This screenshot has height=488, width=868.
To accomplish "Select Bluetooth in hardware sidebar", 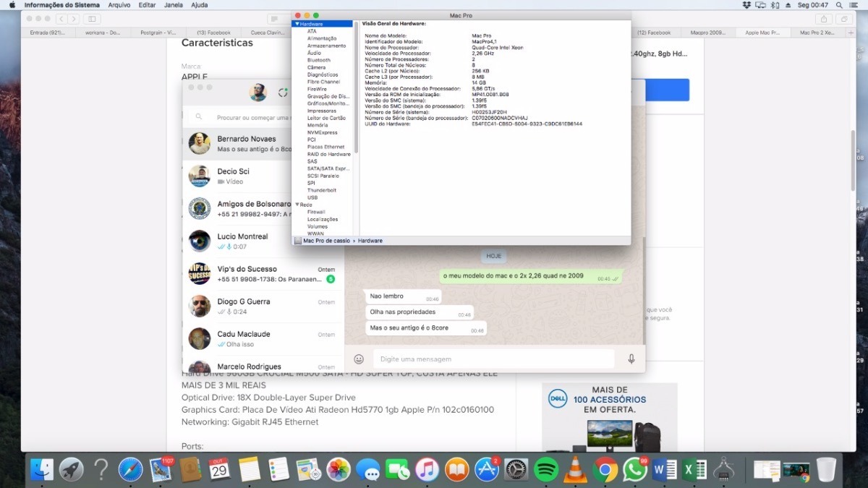I will click(318, 60).
